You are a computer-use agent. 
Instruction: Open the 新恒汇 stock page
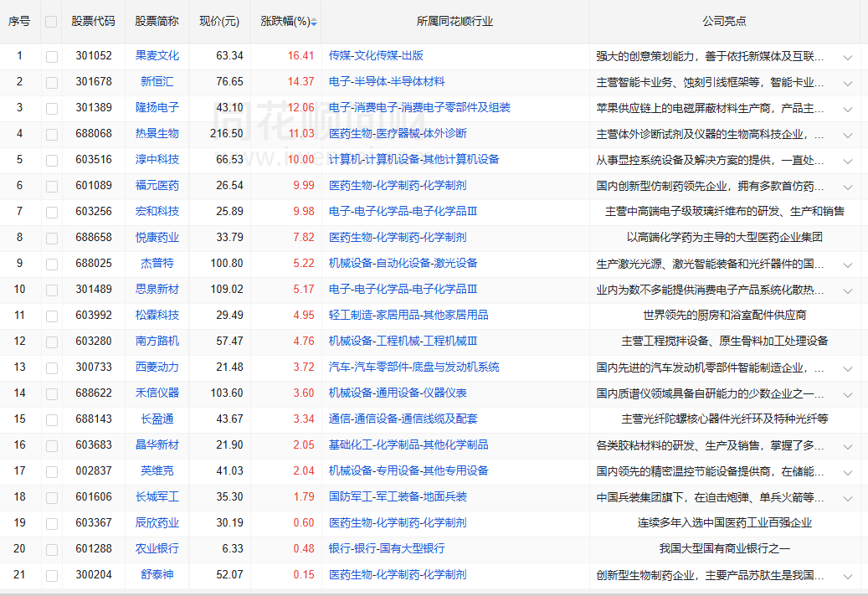pyautogui.click(x=157, y=82)
